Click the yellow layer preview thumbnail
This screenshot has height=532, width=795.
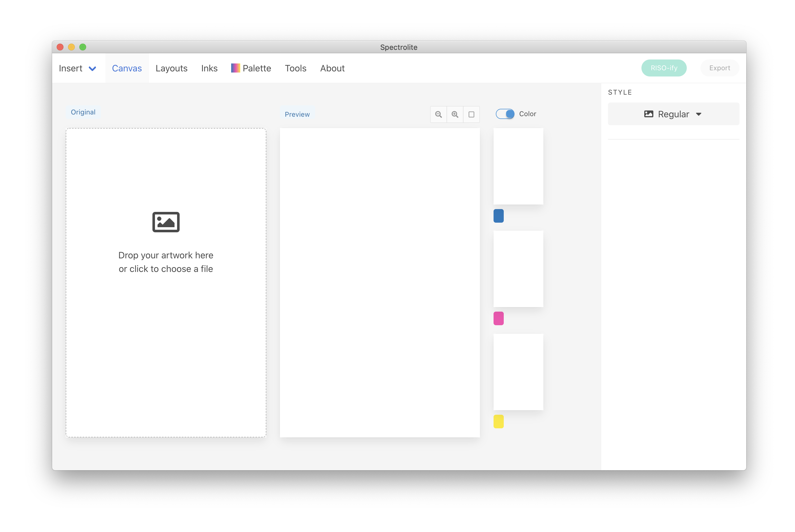(x=518, y=371)
